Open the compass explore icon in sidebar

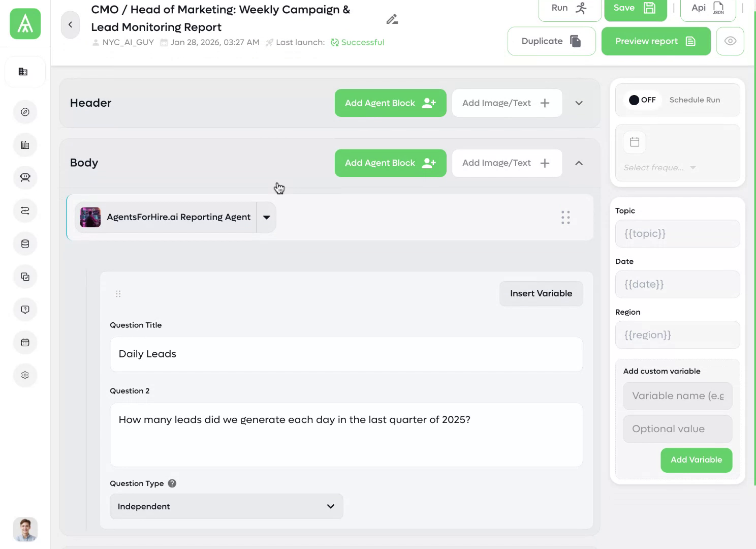25,112
